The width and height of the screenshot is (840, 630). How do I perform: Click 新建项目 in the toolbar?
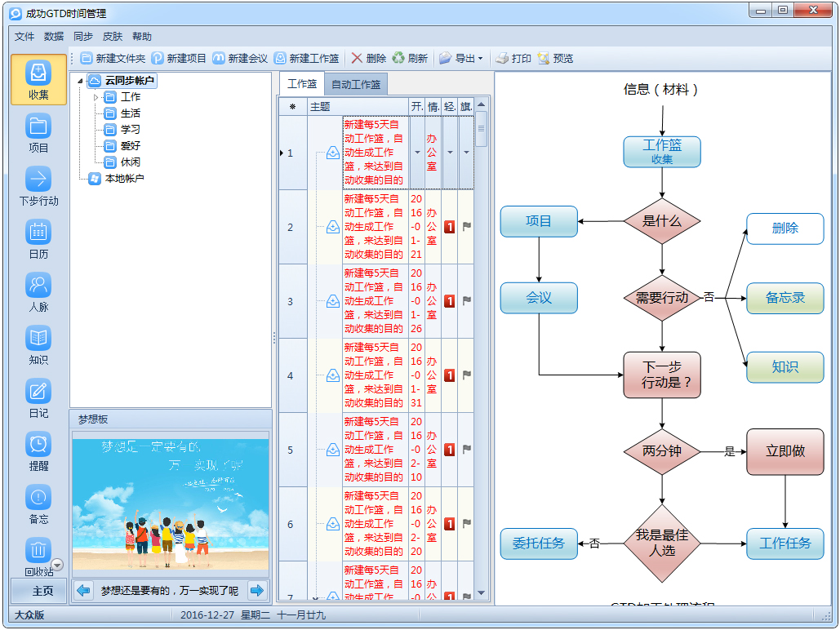point(179,59)
